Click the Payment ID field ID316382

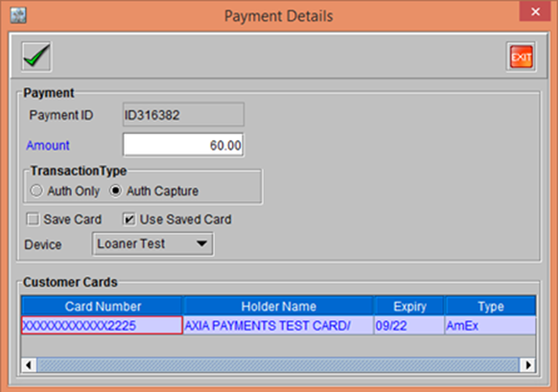(183, 115)
